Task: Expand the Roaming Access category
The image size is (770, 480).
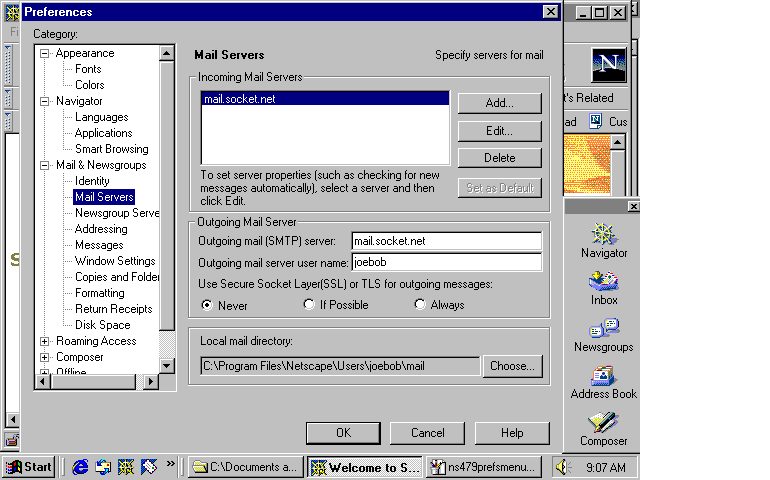Action: [x=44, y=341]
